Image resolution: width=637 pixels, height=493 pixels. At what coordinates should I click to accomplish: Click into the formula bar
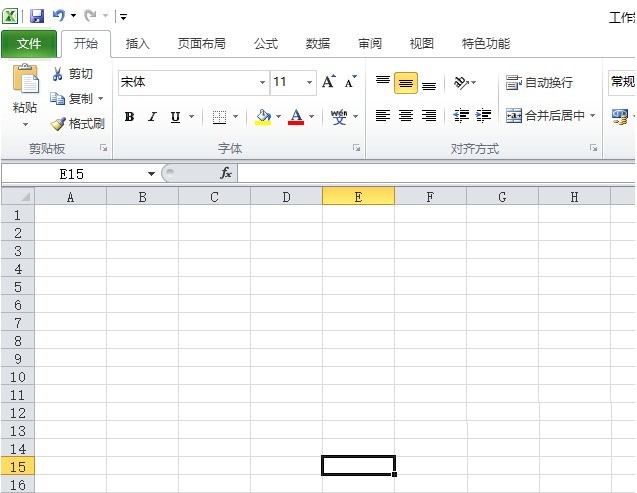436,174
